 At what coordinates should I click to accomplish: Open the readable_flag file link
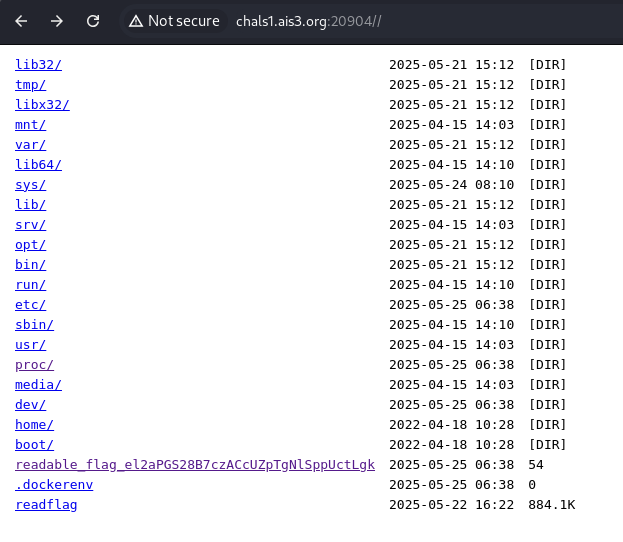195,465
